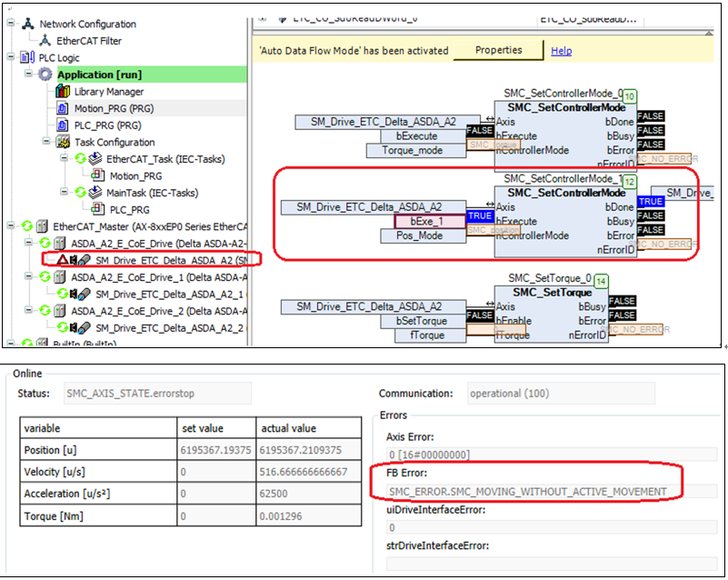
Task: Click the Motion_PRG (PRG) document icon
Action: coord(63,108)
